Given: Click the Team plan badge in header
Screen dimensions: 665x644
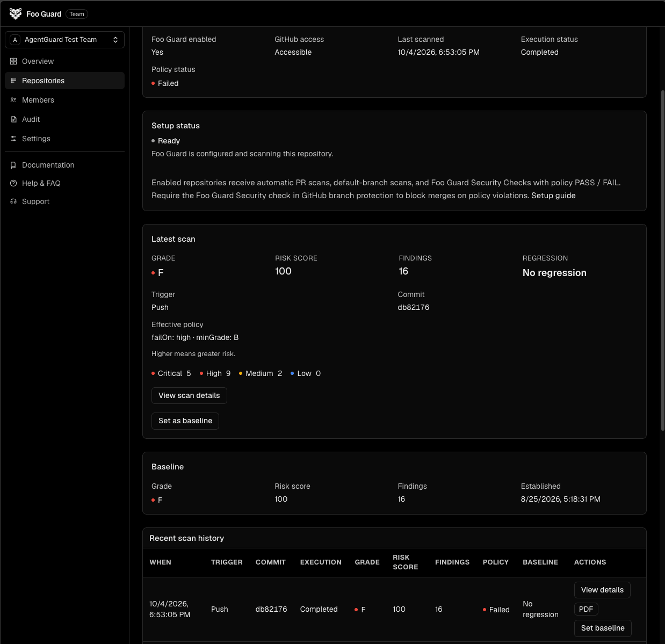Looking at the screenshot, I should (77, 14).
